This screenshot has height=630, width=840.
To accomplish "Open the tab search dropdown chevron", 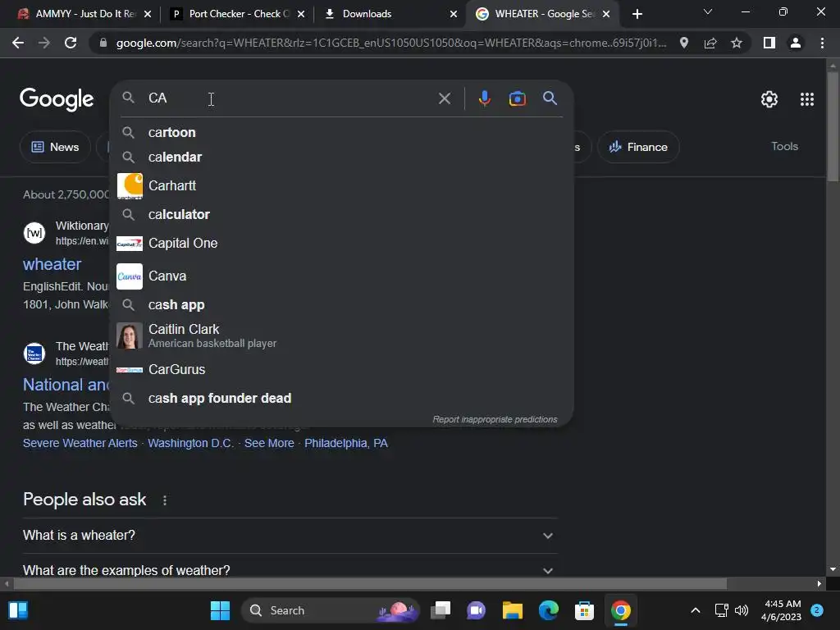I will (707, 11).
